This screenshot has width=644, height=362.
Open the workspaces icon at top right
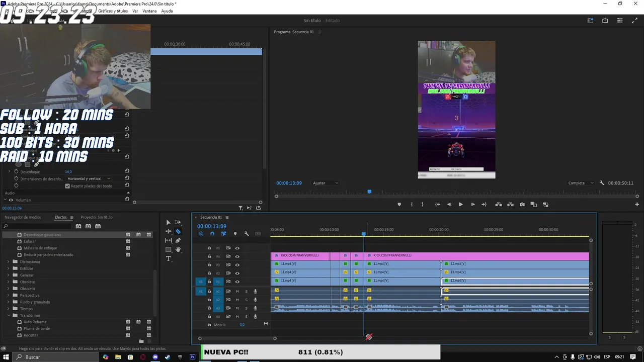click(x=590, y=21)
